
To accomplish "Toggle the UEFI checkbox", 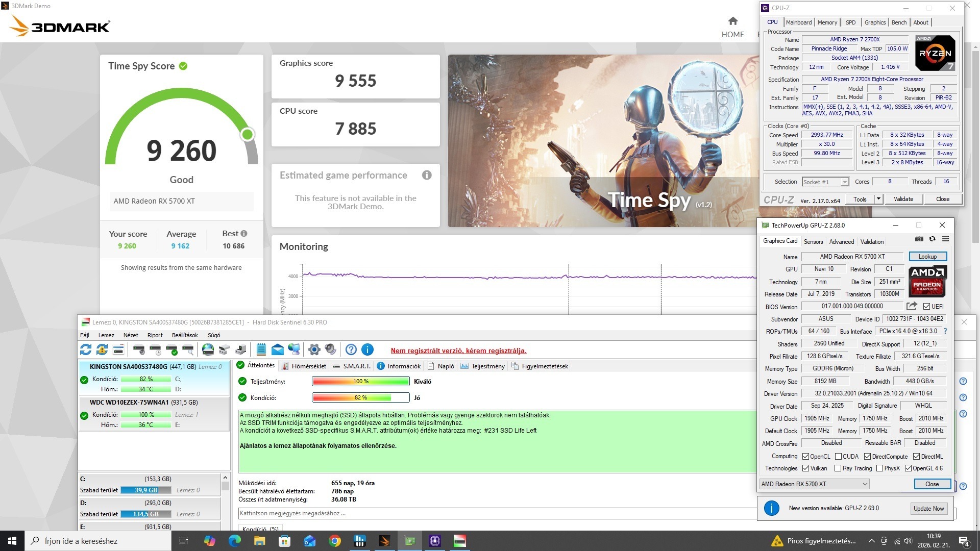I will (x=926, y=307).
